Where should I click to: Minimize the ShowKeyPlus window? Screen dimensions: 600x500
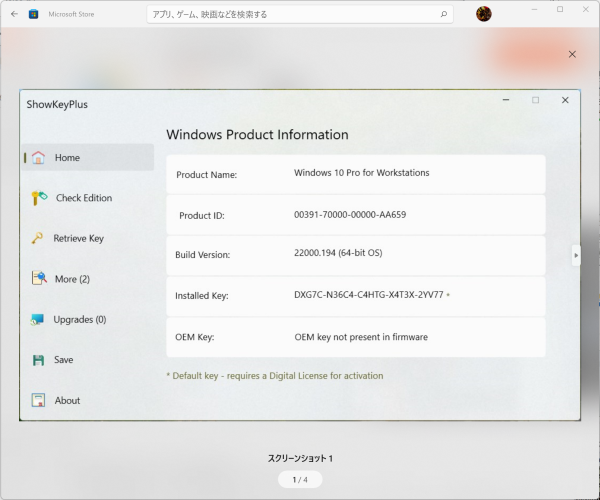(506, 100)
